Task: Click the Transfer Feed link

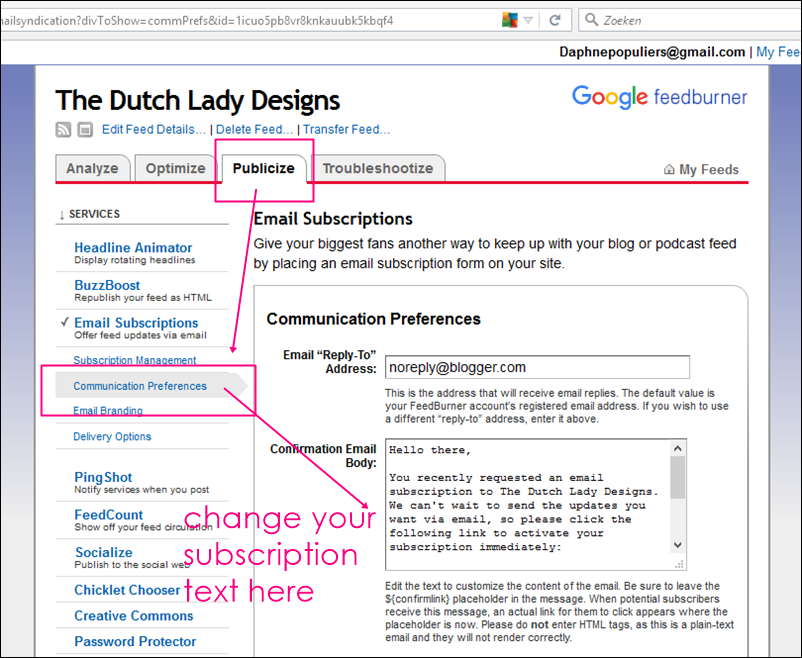Action: [x=346, y=129]
